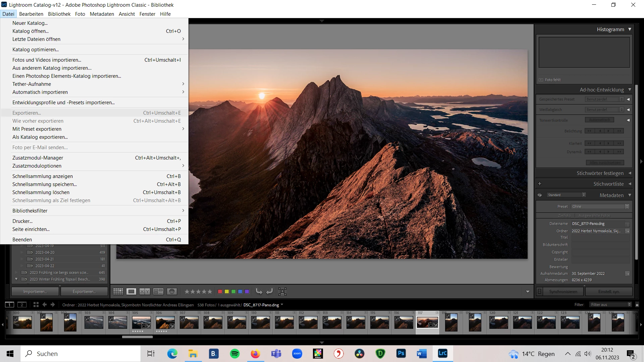Select the loupe view icon
Viewport: 644px width, 362px height.
[x=131, y=292]
